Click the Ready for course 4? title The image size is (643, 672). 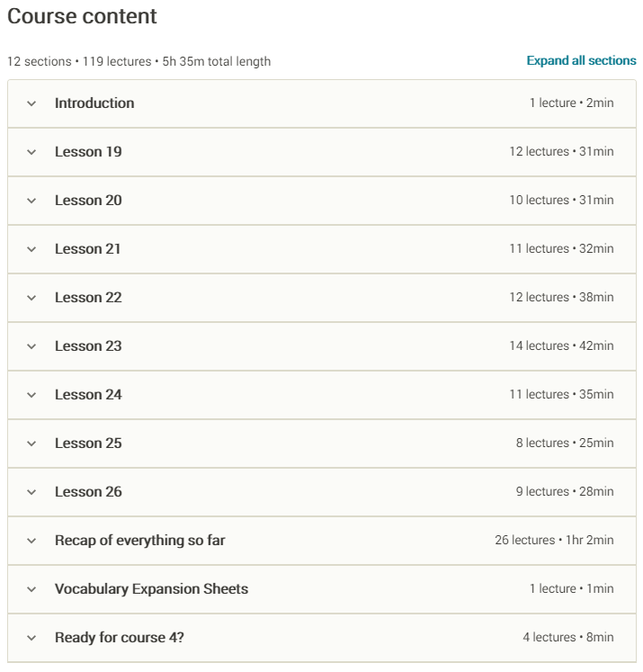119,637
